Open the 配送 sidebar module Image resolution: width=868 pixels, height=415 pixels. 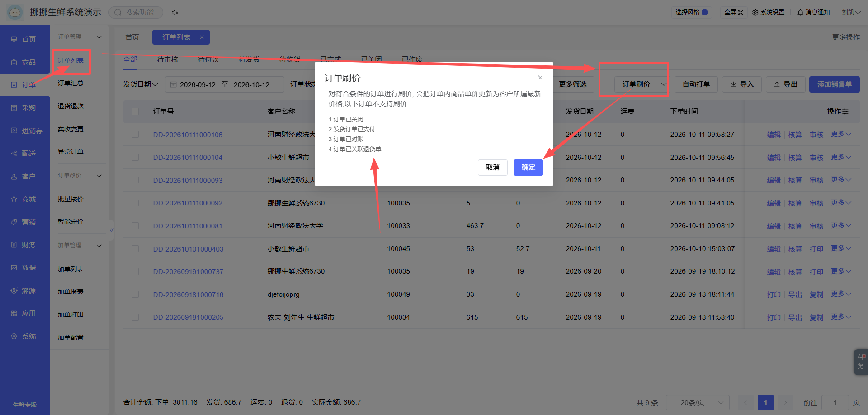pos(24,154)
